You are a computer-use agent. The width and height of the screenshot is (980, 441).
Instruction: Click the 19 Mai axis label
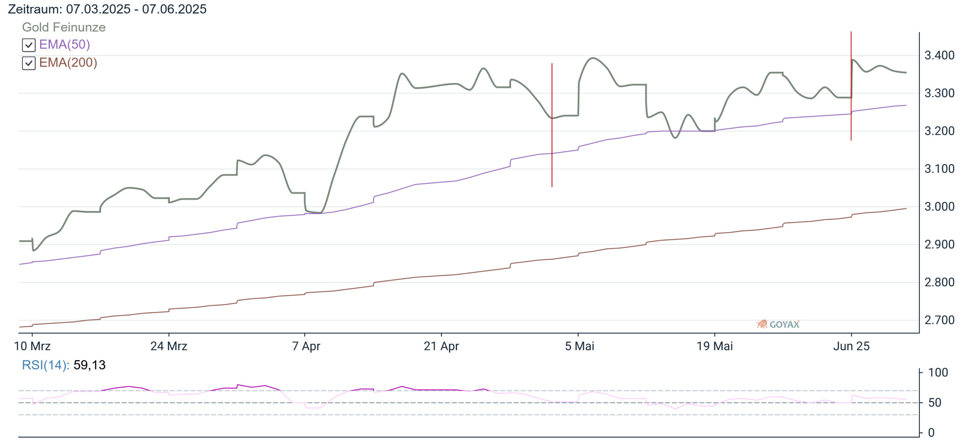coord(715,346)
